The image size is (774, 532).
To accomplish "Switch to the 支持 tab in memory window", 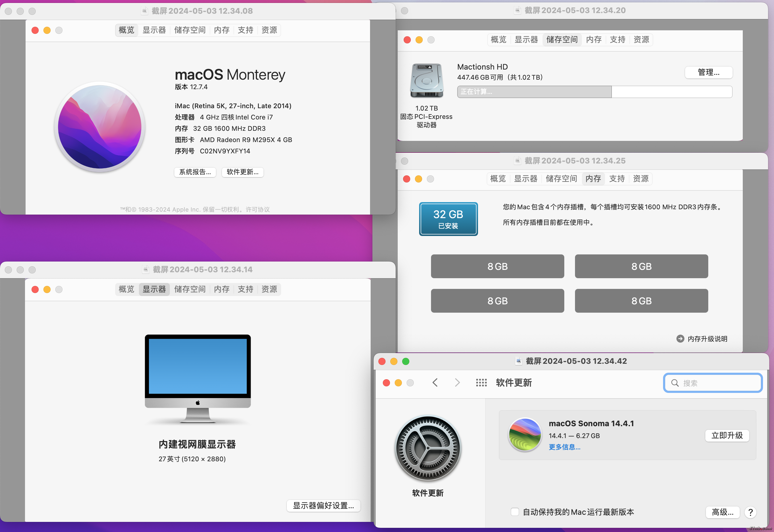I will click(x=617, y=179).
